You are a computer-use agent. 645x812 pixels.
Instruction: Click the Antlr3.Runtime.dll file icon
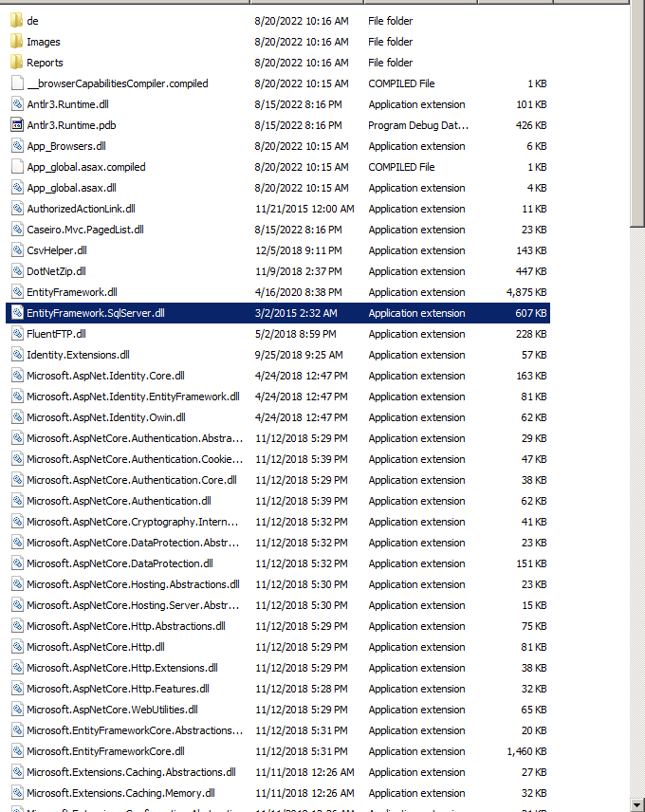tap(17, 104)
